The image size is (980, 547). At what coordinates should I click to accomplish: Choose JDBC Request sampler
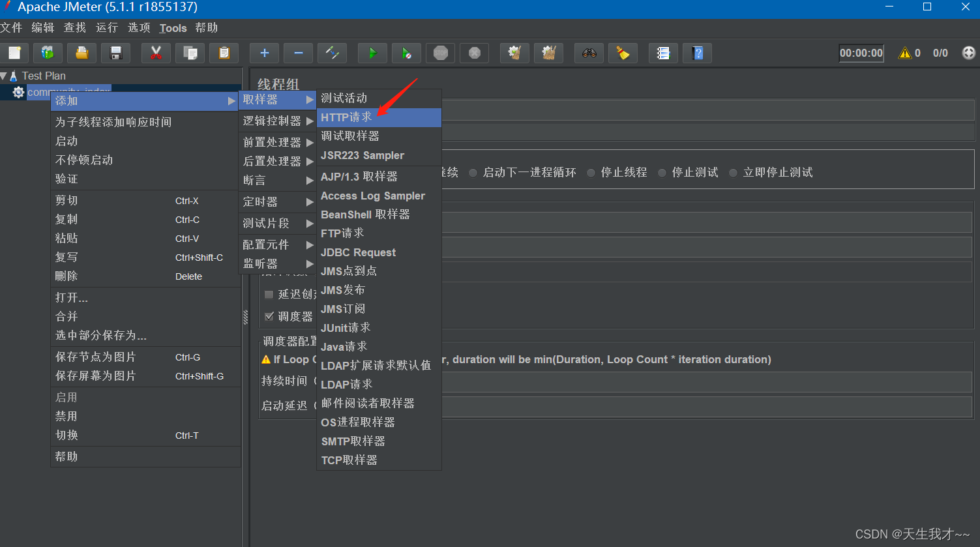379,252
